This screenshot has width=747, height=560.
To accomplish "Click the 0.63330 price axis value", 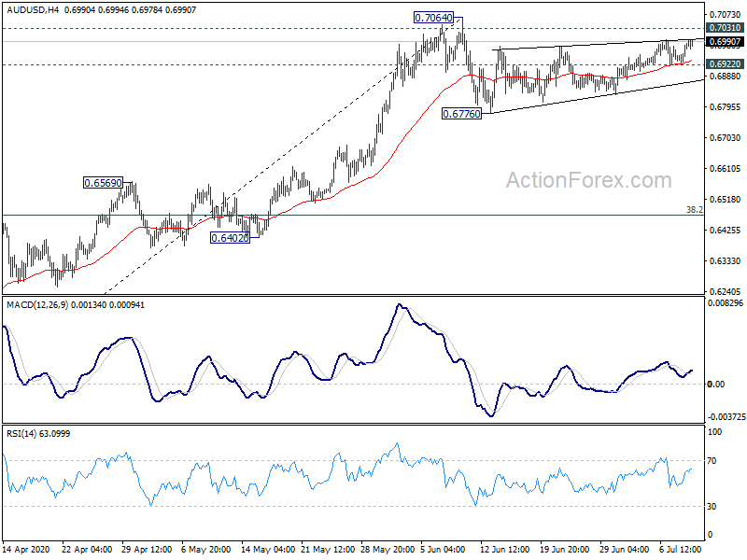I will pos(725,261).
